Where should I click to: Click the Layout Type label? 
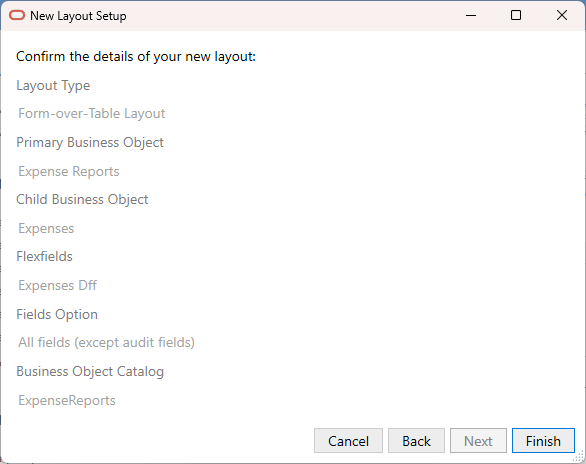pyautogui.click(x=53, y=86)
